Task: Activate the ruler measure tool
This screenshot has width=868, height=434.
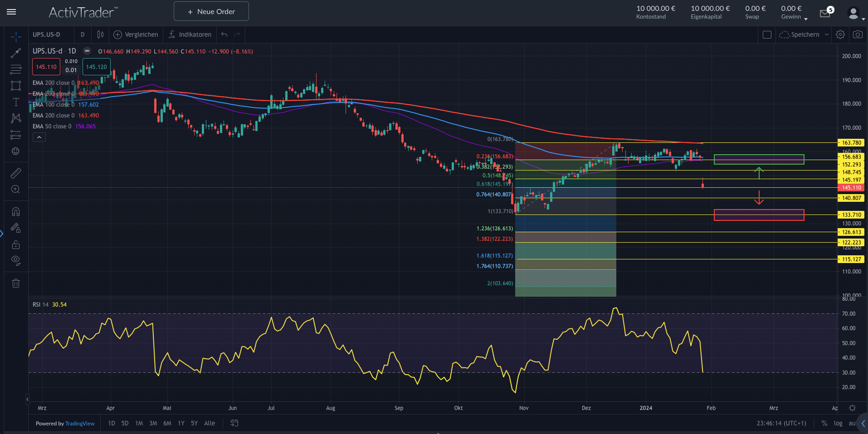Action: (16, 173)
